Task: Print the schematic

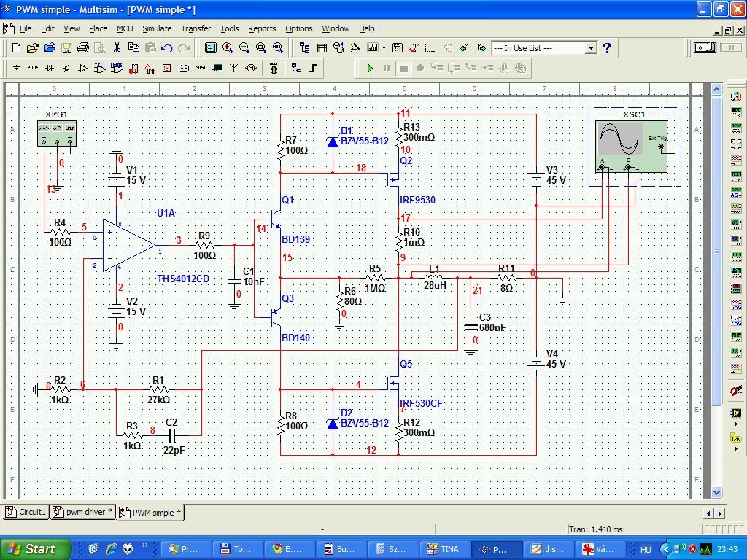Action: click(x=83, y=48)
